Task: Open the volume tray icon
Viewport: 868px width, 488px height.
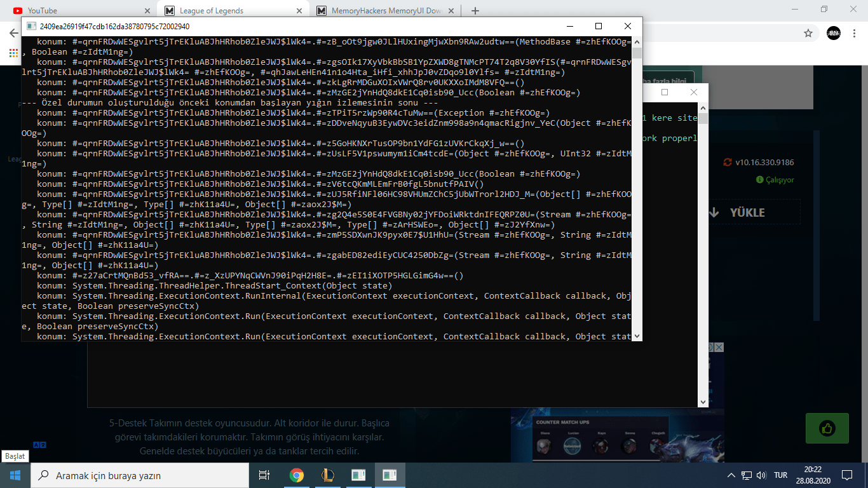Action: tap(761, 475)
